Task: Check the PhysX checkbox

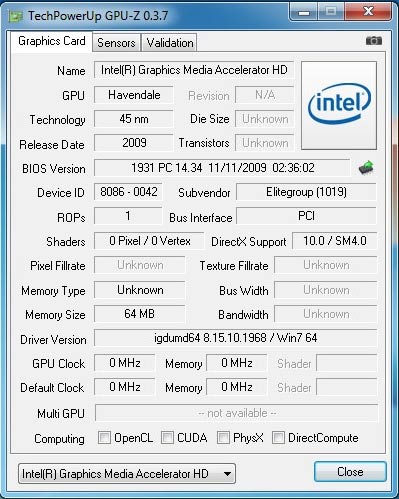Action: pyautogui.click(x=223, y=437)
